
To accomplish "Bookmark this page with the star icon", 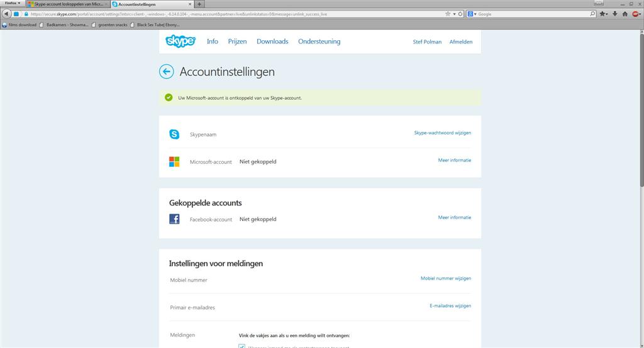I will 448,14.
